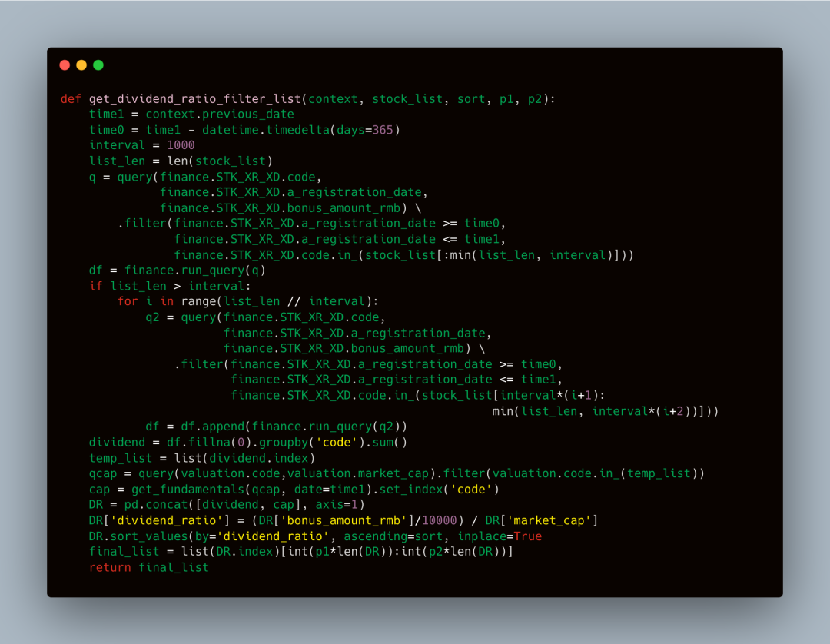Click the line 'interval = 1000'
The image size is (830, 644).
click(x=142, y=145)
